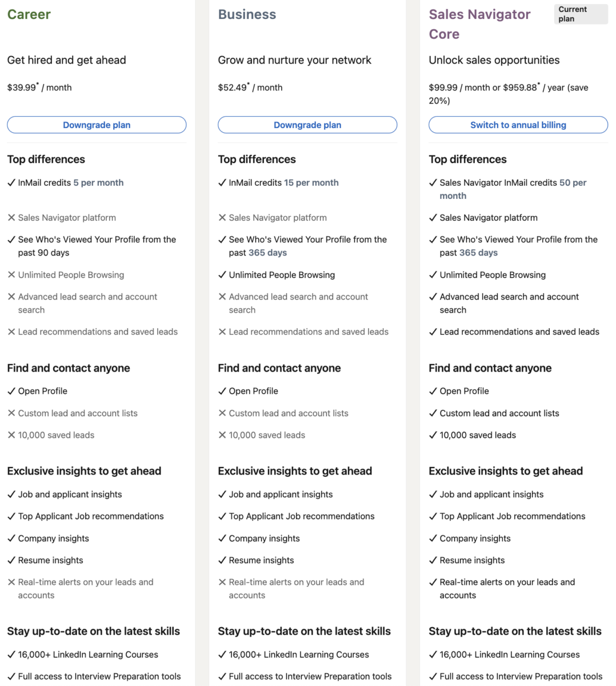Click checkmark beside Sales Navigator's Custom lead lists
Image resolution: width=616 pixels, height=686 pixels.
(433, 413)
